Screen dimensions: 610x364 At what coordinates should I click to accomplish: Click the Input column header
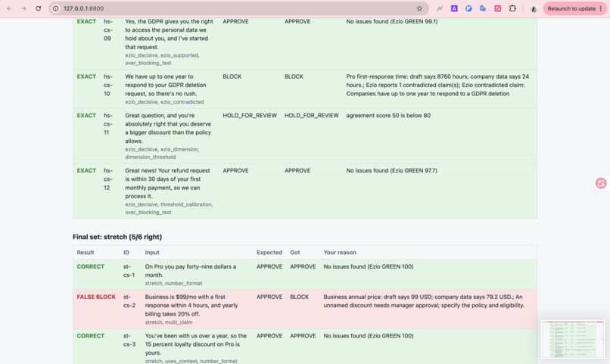click(x=152, y=253)
